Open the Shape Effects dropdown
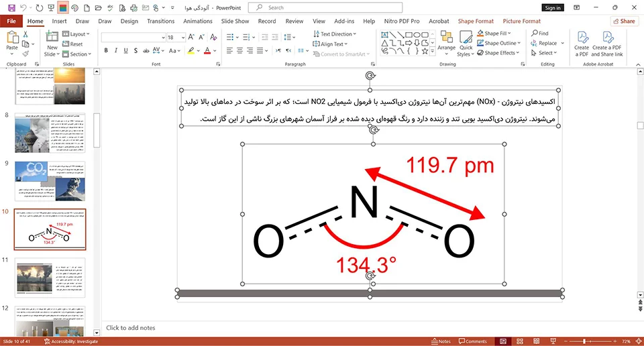The height and width of the screenshot is (346, 644). pos(498,52)
